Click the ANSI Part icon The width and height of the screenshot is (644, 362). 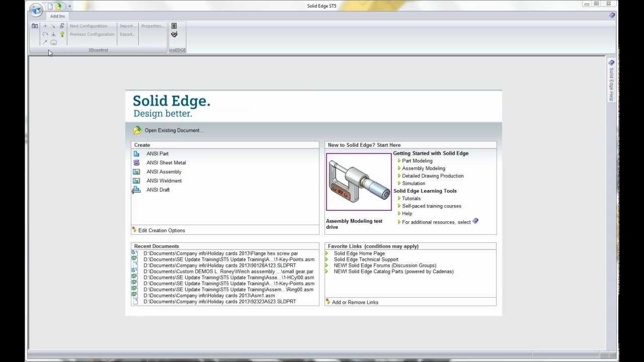coord(136,154)
